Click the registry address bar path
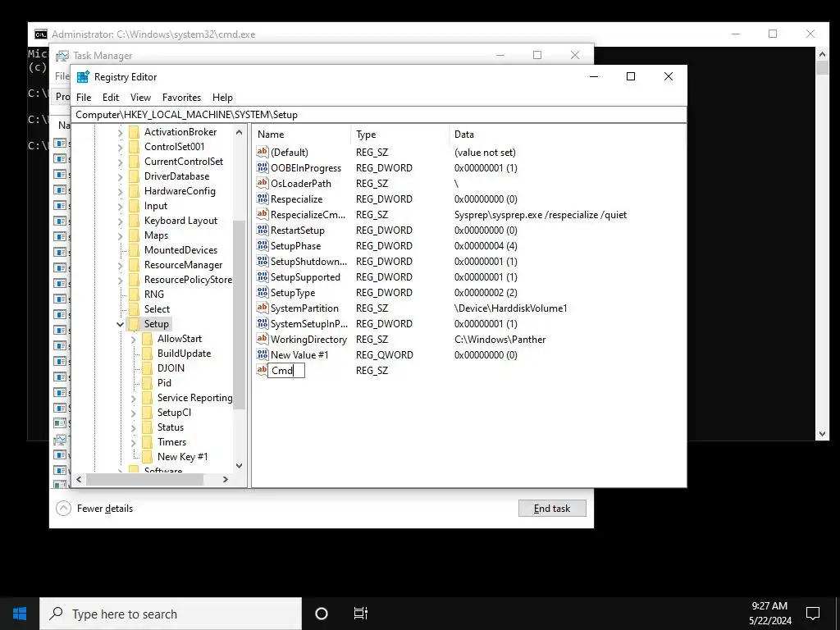The width and height of the screenshot is (840, 630). [x=378, y=115]
